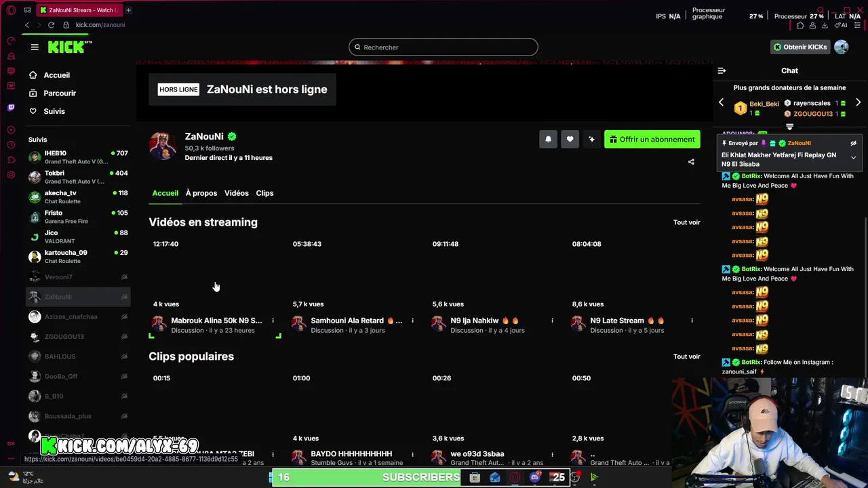
Task: Expand the pinned message chevron
Action: (853, 157)
